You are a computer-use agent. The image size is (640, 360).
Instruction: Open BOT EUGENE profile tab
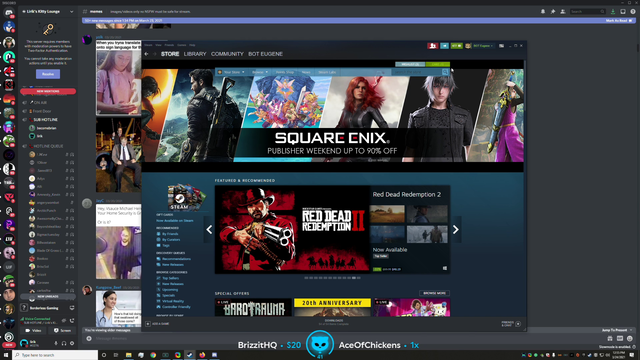265,54
